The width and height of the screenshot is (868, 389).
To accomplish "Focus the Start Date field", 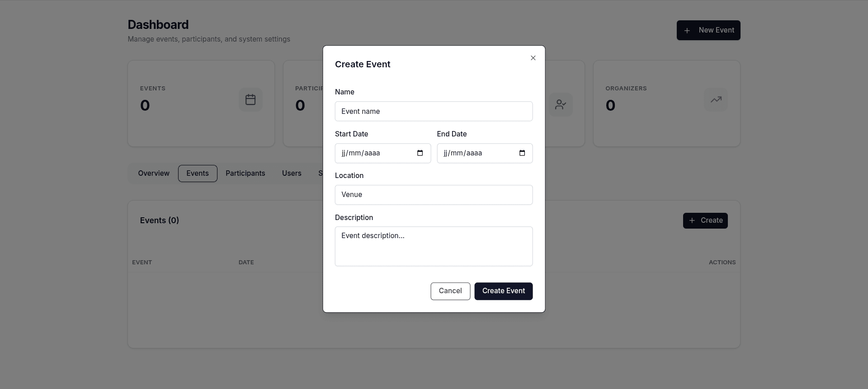I will [x=382, y=153].
